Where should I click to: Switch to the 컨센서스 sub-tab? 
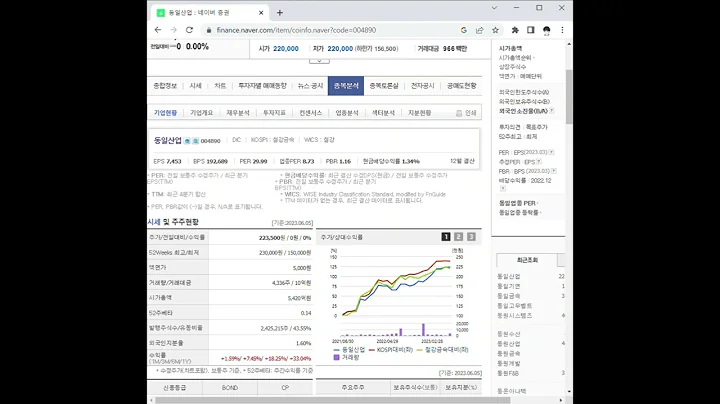310,113
